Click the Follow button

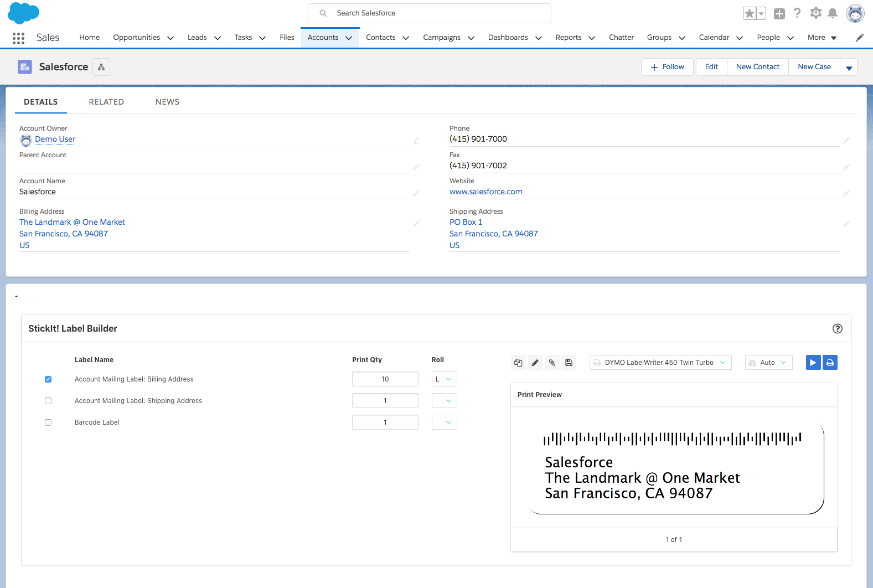point(667,67)
